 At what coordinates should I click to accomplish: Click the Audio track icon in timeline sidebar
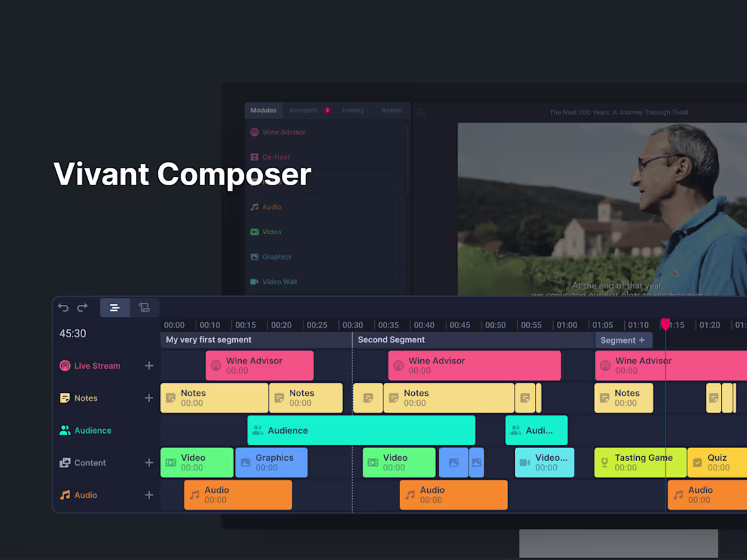(x=65, y=495)
